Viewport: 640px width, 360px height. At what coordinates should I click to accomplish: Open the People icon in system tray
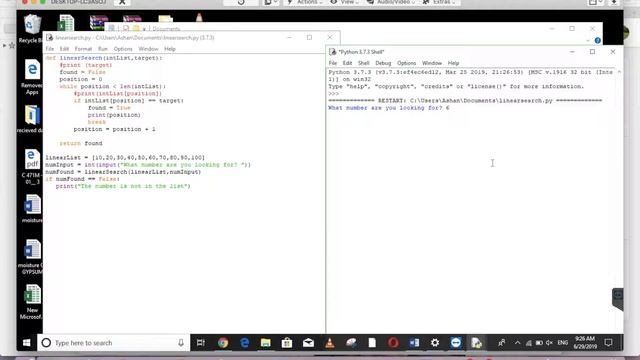[x=502, y=343]
